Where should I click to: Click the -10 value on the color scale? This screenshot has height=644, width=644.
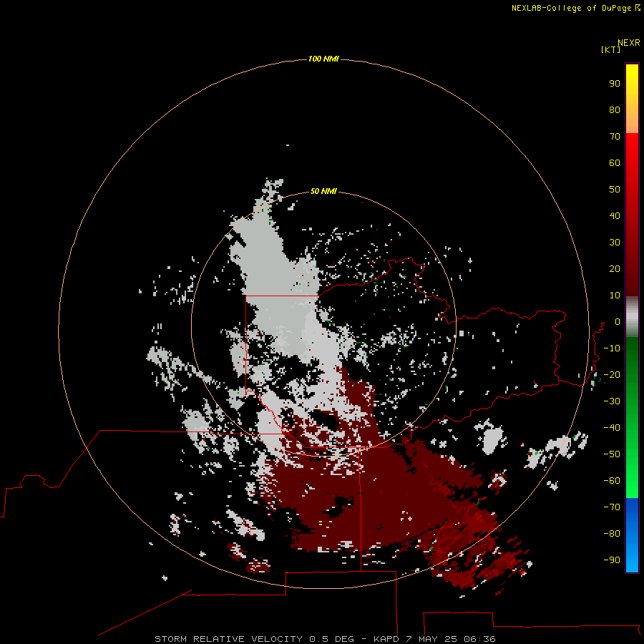tap(612, 348)
